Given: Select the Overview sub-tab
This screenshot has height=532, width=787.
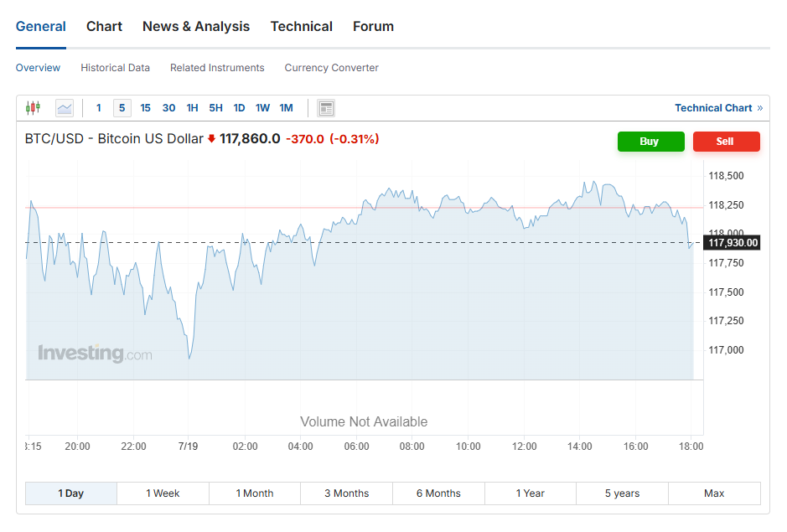Looking at the screenshot, I should [x=39, y=68].
